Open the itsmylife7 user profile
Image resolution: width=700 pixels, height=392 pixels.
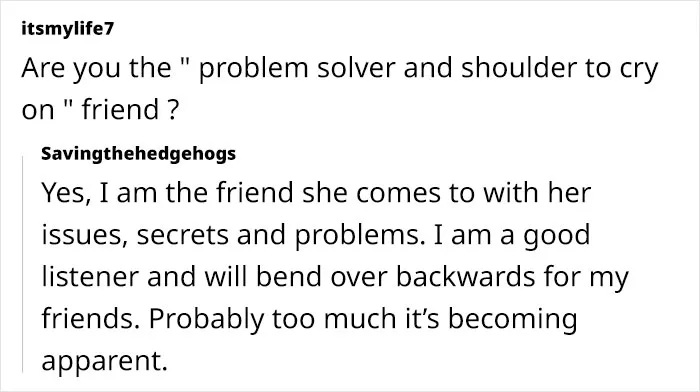click(x=68, y=29)
